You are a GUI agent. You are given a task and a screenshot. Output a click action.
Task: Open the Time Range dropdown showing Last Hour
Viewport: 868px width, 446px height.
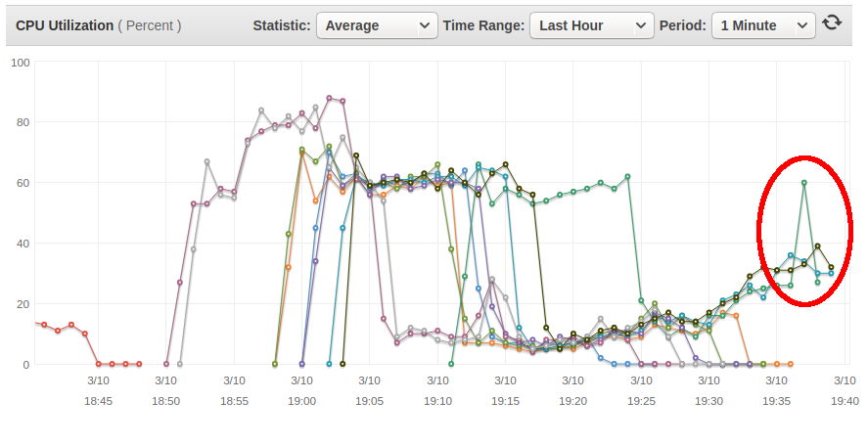click(592, 25)
